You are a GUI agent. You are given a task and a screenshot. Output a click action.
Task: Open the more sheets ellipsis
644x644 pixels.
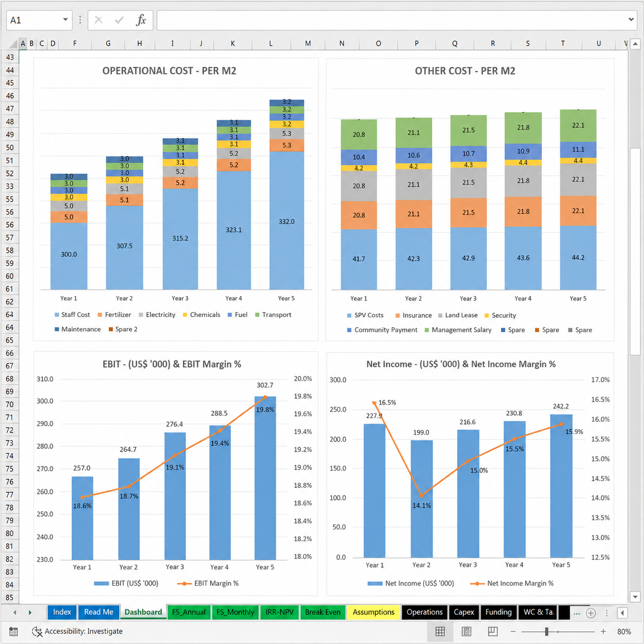pos(577,613)
